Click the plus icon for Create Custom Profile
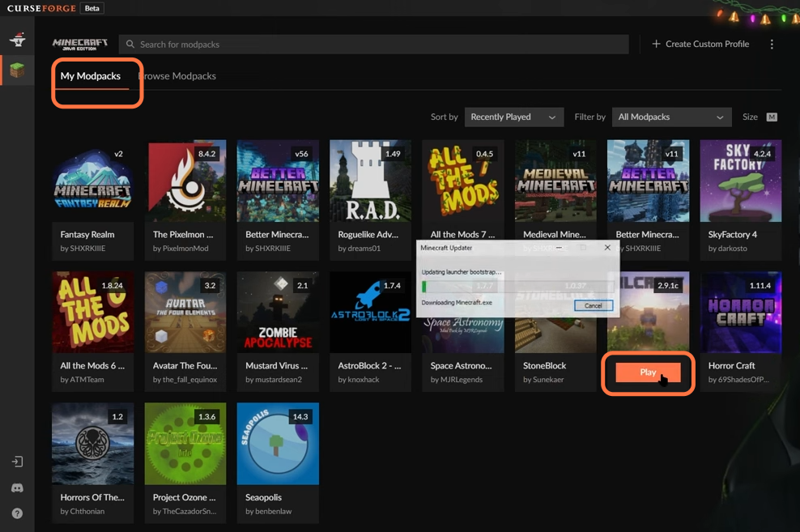Viewport: 800px width, 532px height. 656,44
